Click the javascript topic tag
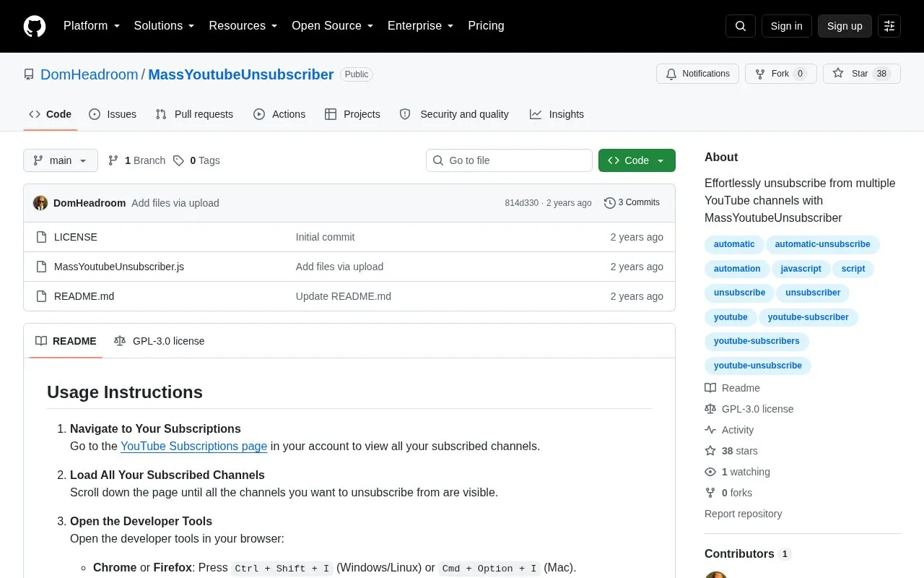The image size is (924, 578). (801, 269)
